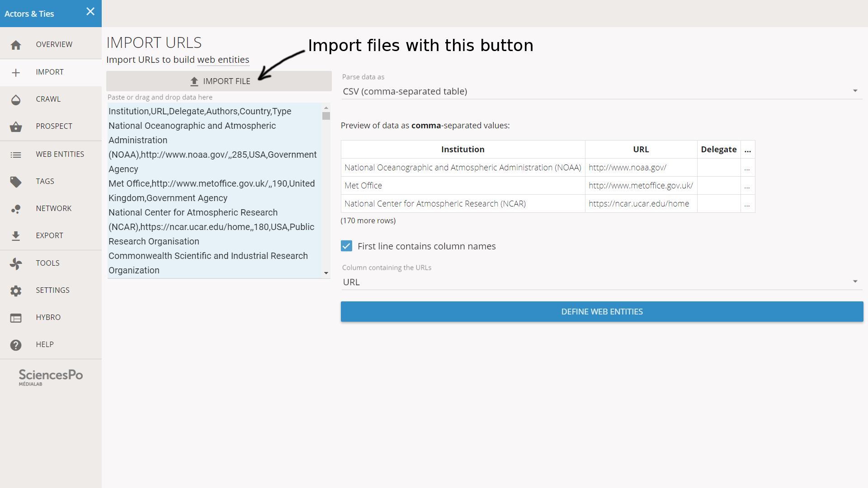Click the URL column header in preview

[641, 150]
